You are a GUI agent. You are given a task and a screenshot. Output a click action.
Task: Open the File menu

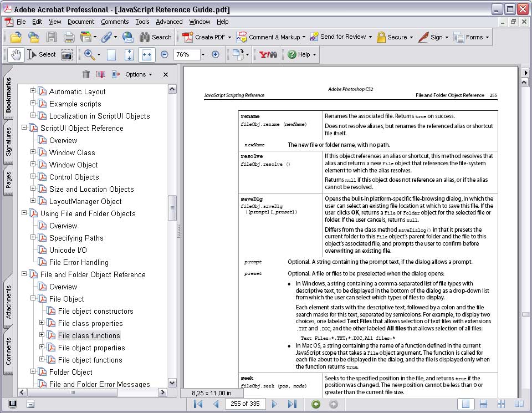tap(21, 22)
